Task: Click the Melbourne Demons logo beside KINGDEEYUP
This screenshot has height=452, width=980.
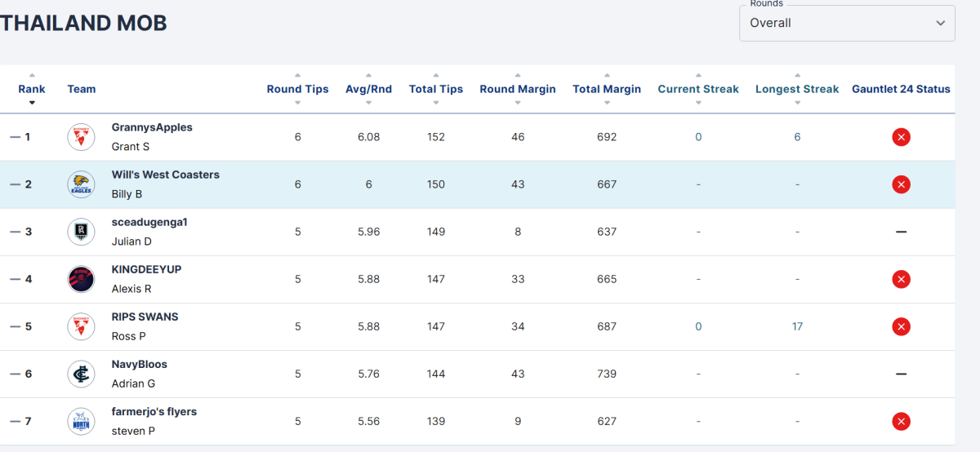Action: pos(81,279)
